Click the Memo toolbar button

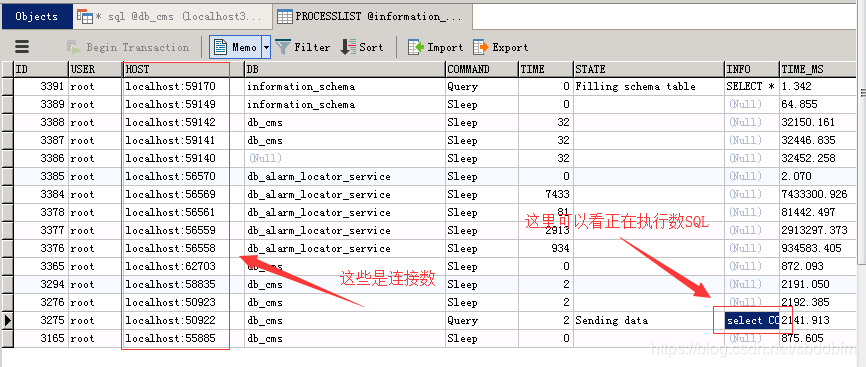[235, 48]
